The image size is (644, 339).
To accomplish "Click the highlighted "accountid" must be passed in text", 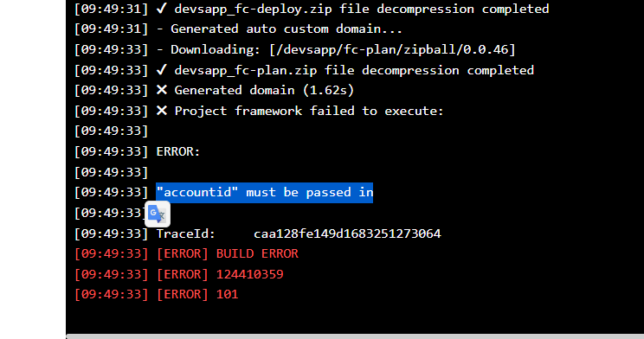I will [x=265, y=193].
